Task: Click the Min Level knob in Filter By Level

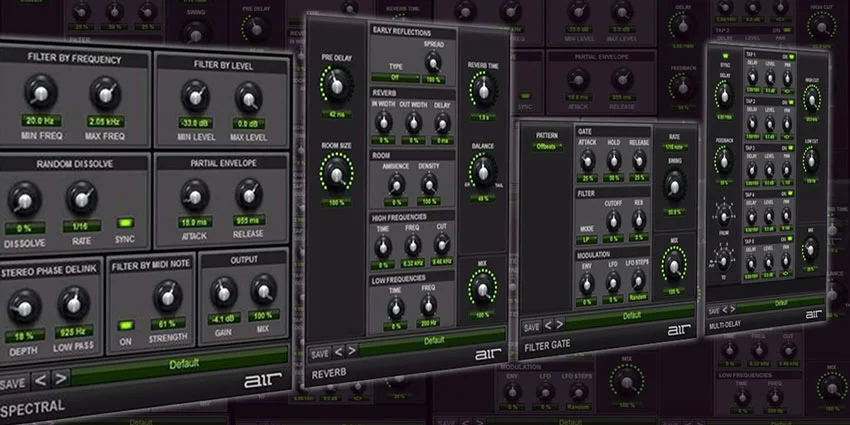Action: 195,96
